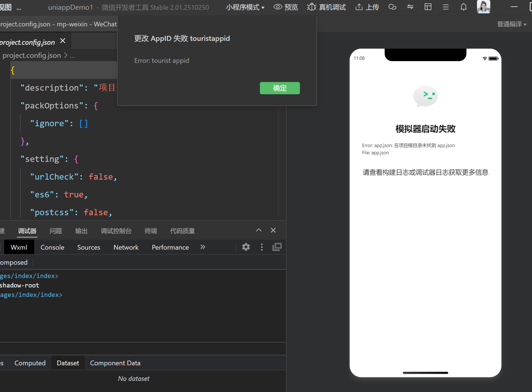Show more devtools tabs via chevrons

(203, 247)
